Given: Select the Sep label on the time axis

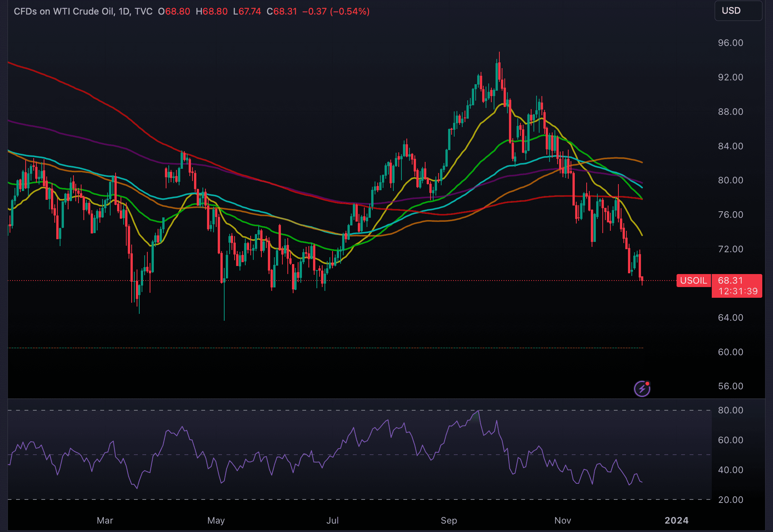Looking at the screenshot, I should (450, 521).
